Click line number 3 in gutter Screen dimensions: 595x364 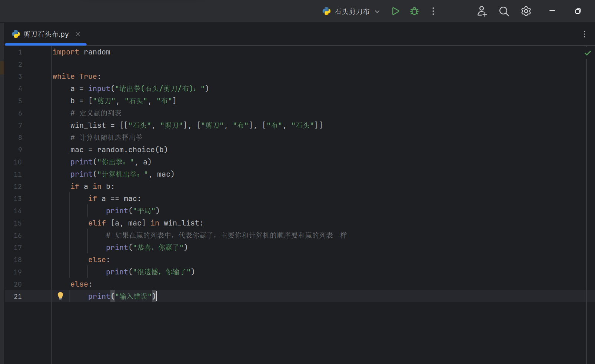pyautogui.click(x=20, y=77)
